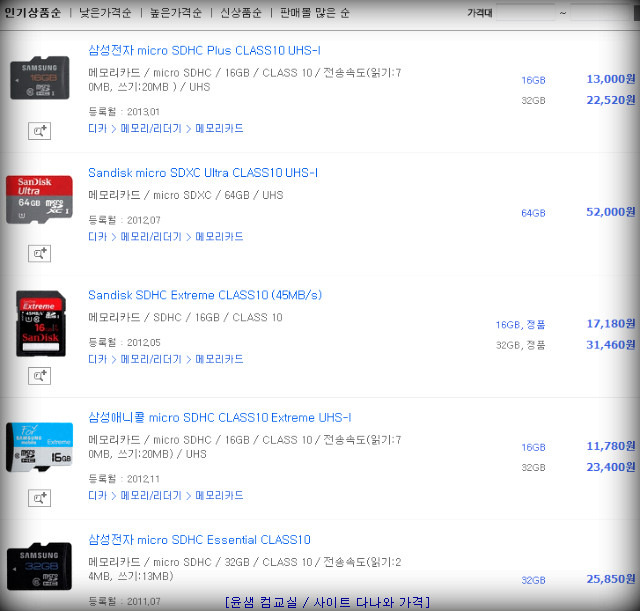Click Samsung 32GB Essential card thumbnail
This screenshot has height=611, width=640.
pyautogui.click(x=39, y=567)
